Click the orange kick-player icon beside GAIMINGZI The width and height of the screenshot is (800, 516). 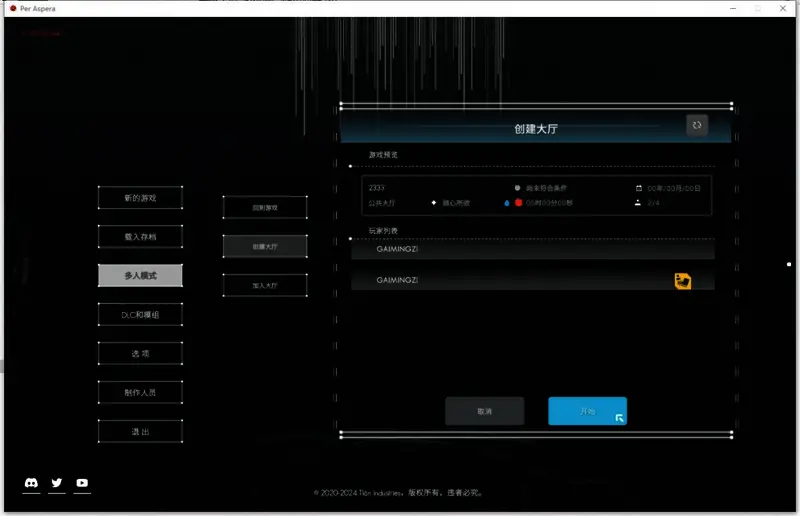683,281
